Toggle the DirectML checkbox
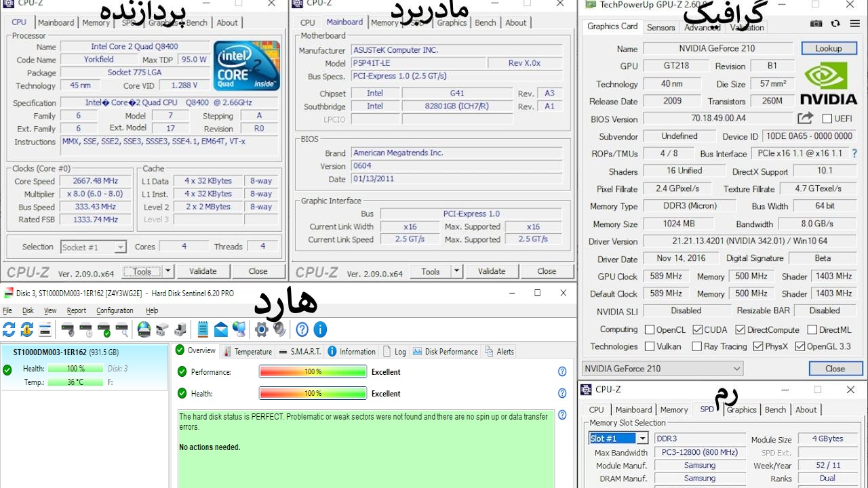Screen dimensions: 868x488 pyautogui.click(x=812, y=330)
